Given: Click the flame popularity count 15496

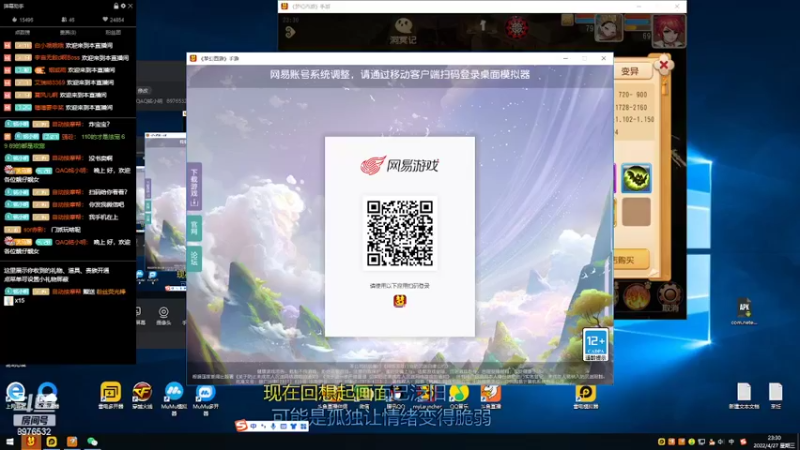Looking at the screenshot, I should (x=22, y=20).
